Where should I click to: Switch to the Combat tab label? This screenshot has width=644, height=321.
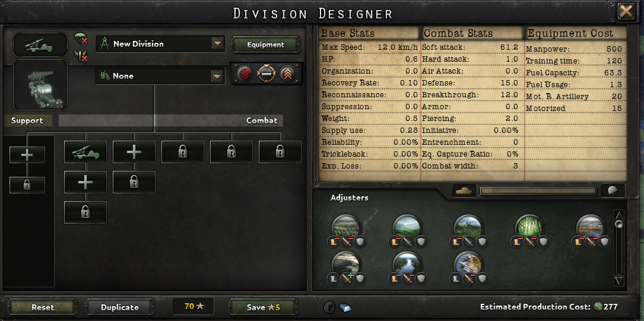(x=262, y=120)
